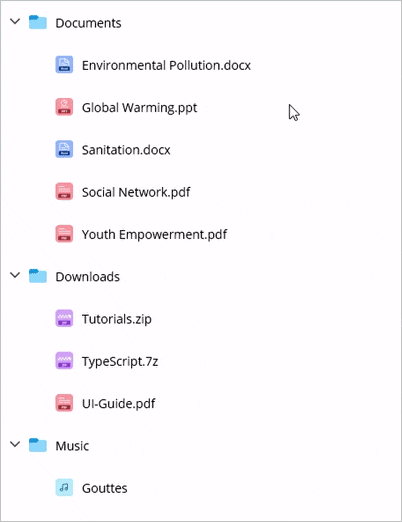Click the Documents folder icon
The height and width of the screenshot is (522, 402).
pyautogui.click(x=38, y=22)
